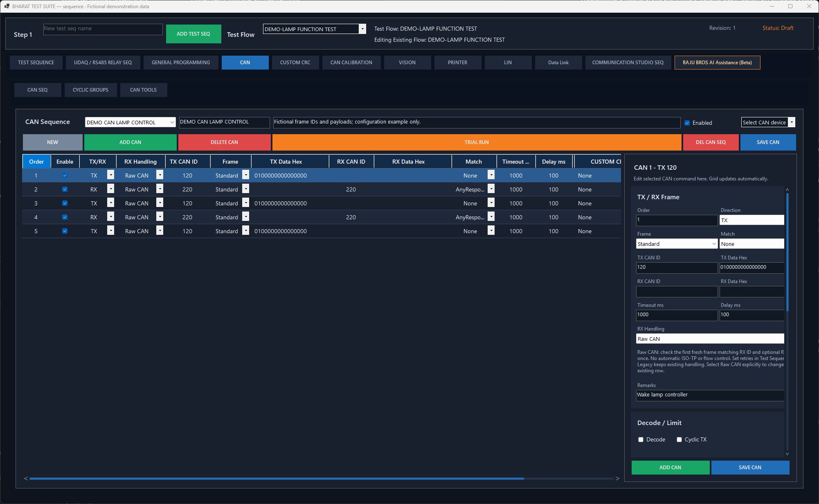Click the side panel scroll-up arrow

pyautogui.click(x=787, y=190)
